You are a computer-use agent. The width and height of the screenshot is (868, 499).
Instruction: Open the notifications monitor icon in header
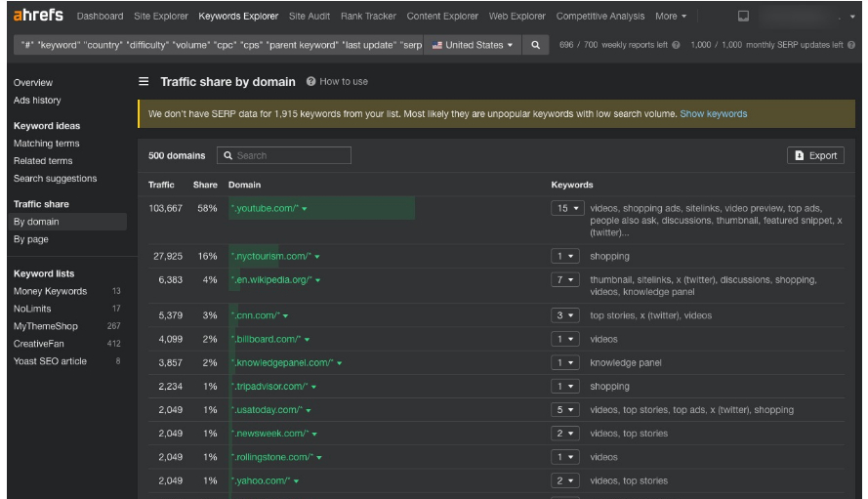tap(743, 16)
